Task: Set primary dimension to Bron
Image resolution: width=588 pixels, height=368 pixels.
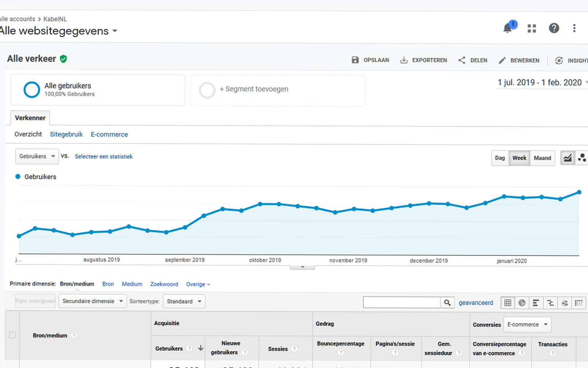Action: coord(108,284)
